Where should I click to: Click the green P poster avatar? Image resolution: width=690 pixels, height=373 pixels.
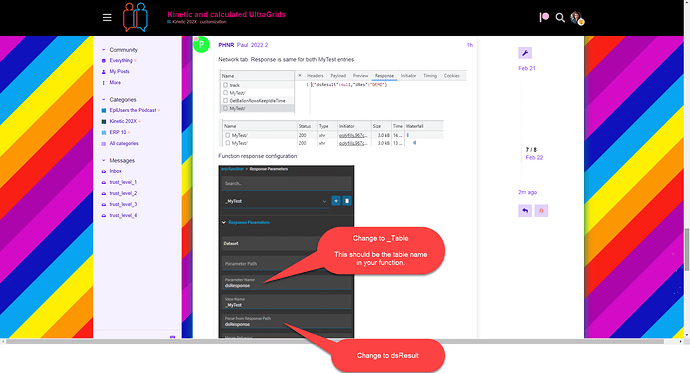click(201, 44)
